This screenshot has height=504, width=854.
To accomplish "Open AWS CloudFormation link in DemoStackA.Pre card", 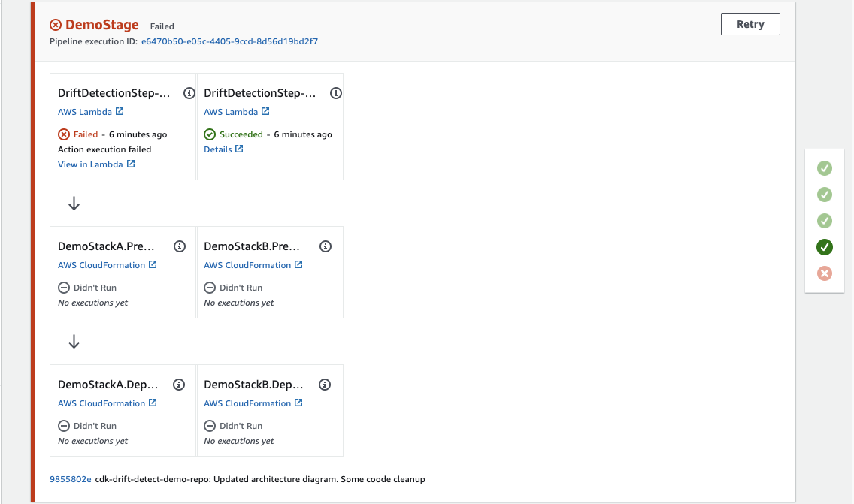I will (108, 265).
